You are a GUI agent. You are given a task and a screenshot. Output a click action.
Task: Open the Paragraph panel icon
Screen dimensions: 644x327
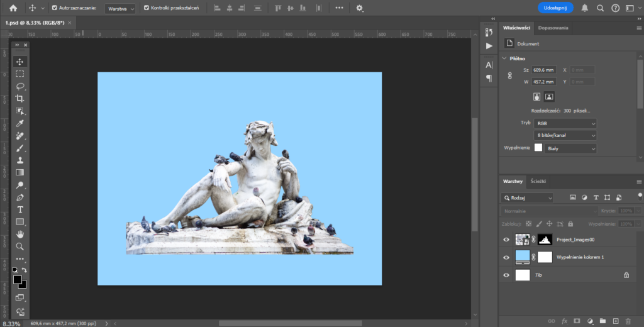[x=489, y=78]
